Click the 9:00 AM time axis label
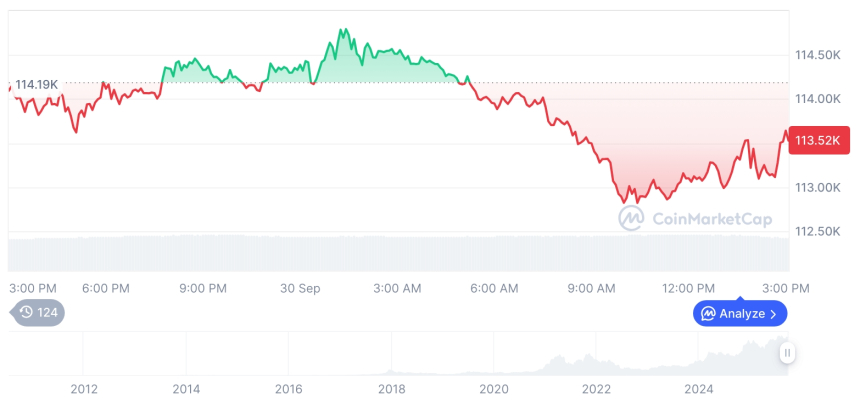Screen dimensions: 860x401 pos(591,288)
